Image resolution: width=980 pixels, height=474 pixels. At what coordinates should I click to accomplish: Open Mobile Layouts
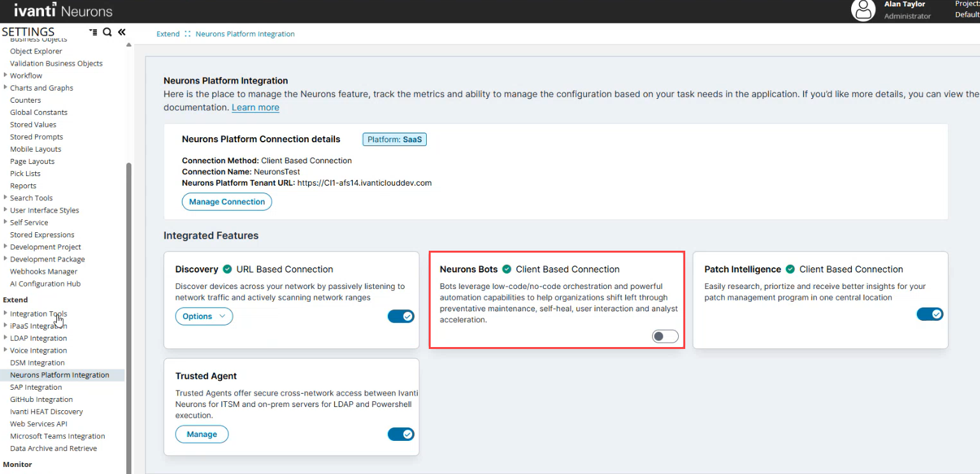click(36, 149)
